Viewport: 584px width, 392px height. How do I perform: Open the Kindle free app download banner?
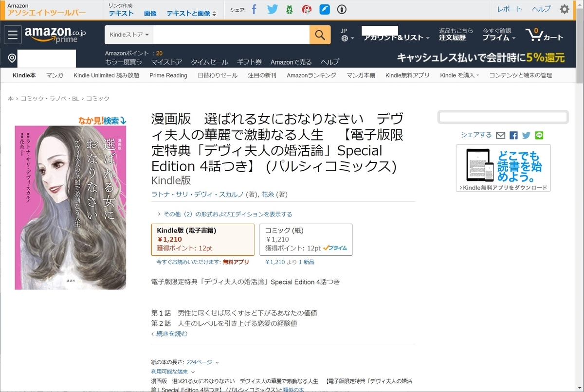click(503, 168)
